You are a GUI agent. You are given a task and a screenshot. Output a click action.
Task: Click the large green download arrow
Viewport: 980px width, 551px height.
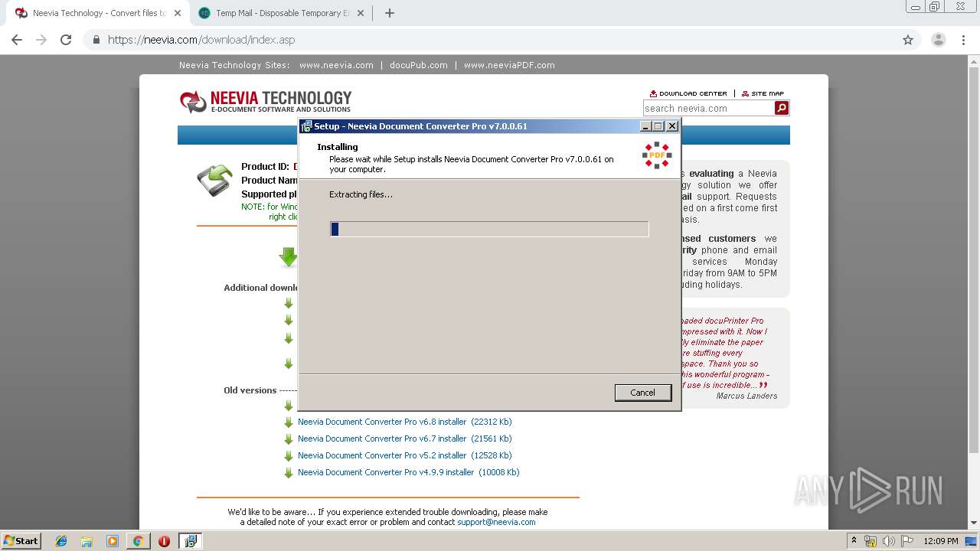pyautogui.click(x=289, y=257)
